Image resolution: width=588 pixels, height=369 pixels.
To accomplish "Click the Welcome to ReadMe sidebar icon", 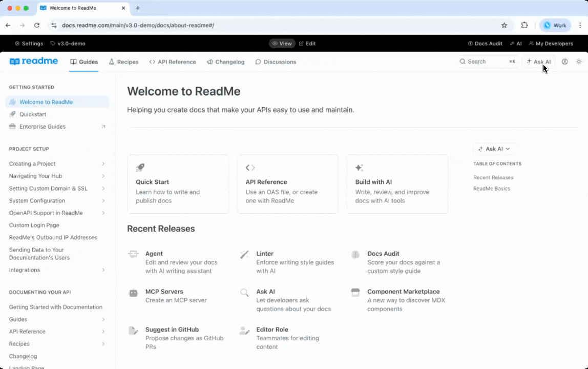I will click(12, 101).
